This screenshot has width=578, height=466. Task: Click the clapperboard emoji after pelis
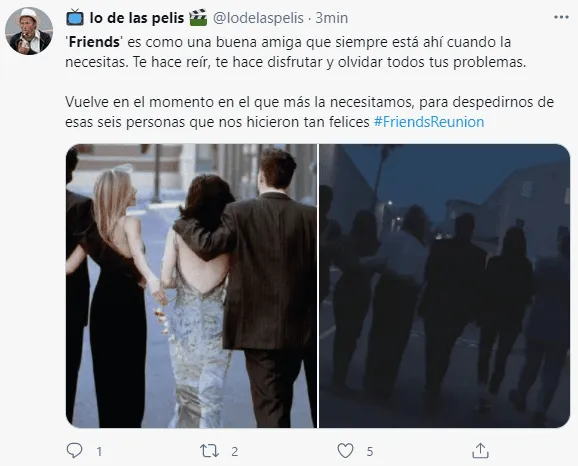tap(198, 17)
